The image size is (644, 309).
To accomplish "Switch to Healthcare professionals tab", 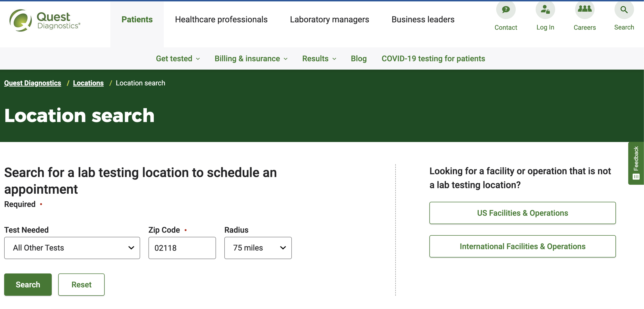I will tap(221, 20).
